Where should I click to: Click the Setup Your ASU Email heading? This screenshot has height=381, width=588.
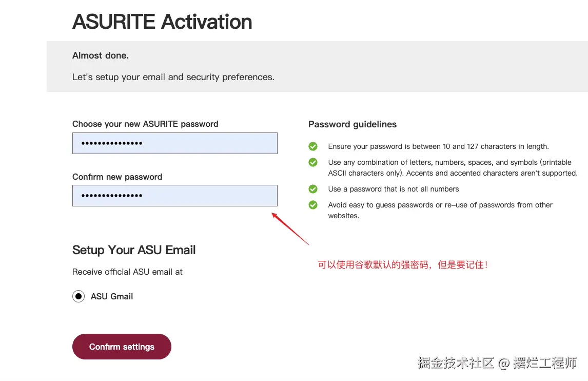[x=134, y=250]
